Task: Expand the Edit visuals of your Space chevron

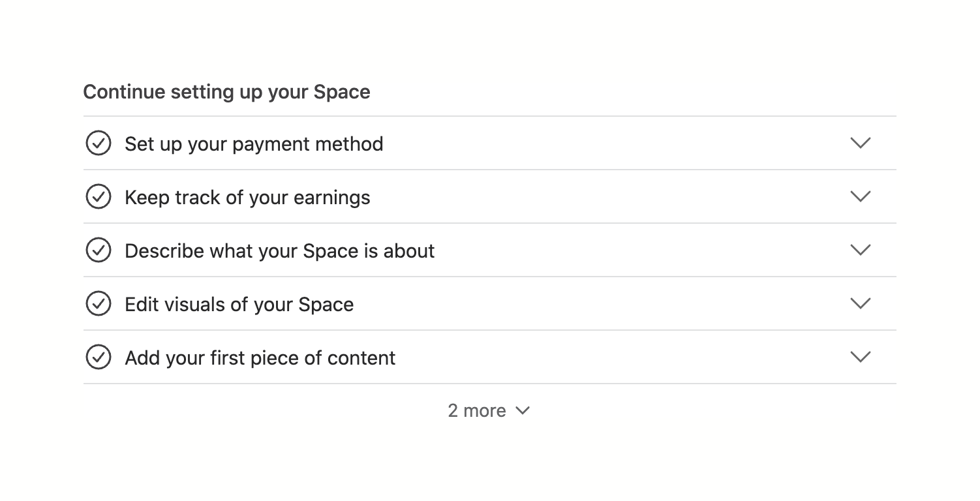Action: pos(861,303)
